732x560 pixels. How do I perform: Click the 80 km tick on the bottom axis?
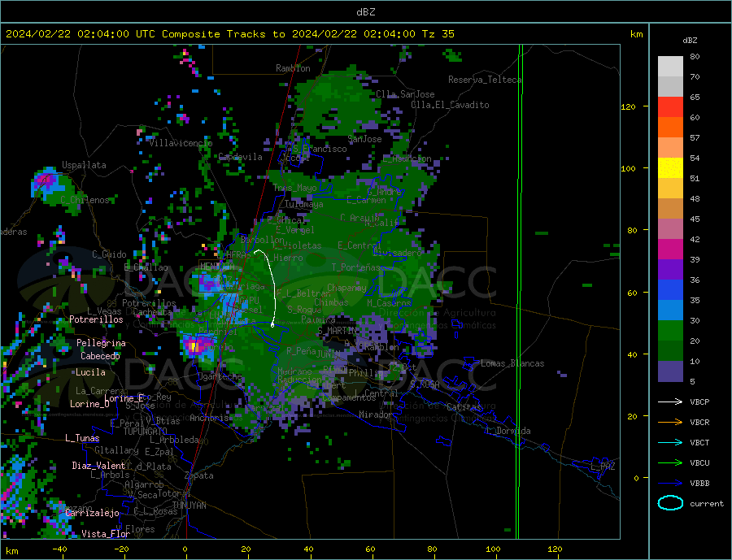point(432,549)
